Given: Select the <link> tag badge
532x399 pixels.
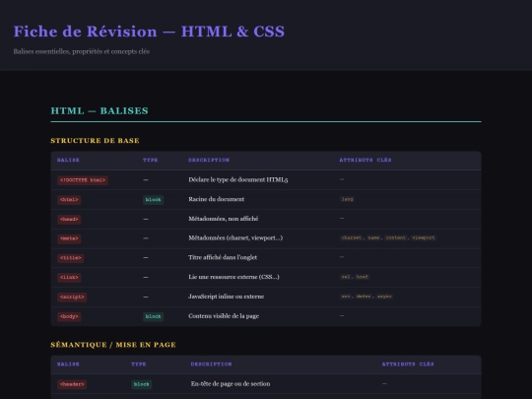Looking at the screenshot, I should (x=69, y=277).
